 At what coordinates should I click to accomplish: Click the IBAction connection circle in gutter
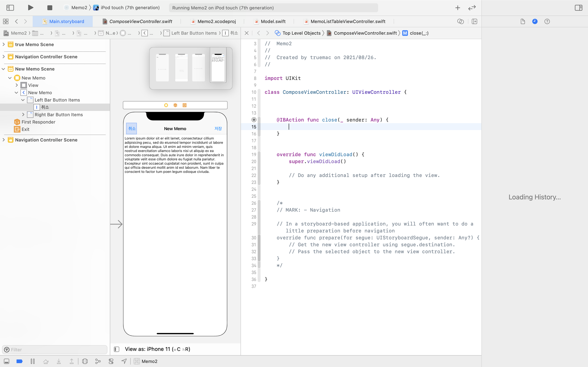(x=254, y=120)
